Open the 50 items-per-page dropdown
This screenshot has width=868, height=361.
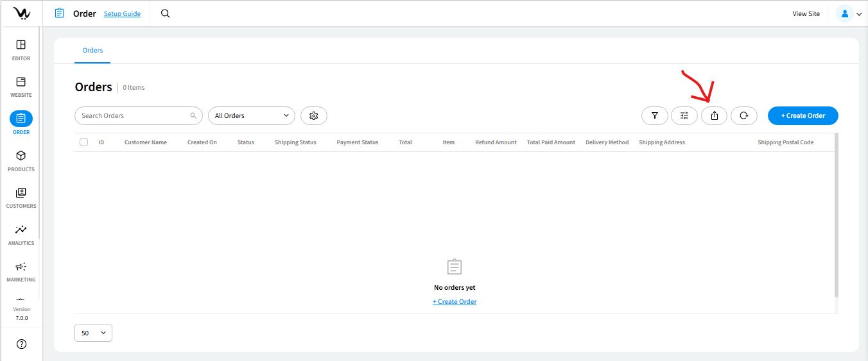click(93, 333)
